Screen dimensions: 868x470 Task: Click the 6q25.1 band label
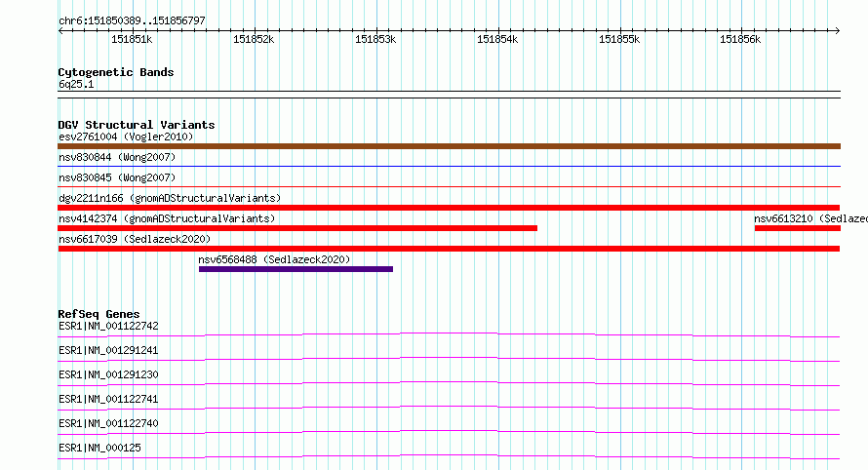tap(76, 84)
